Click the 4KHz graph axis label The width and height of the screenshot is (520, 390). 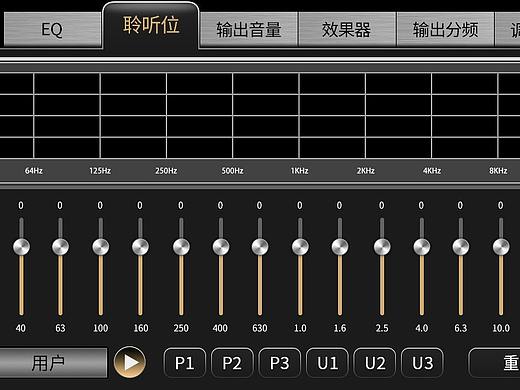coord(432,171)
